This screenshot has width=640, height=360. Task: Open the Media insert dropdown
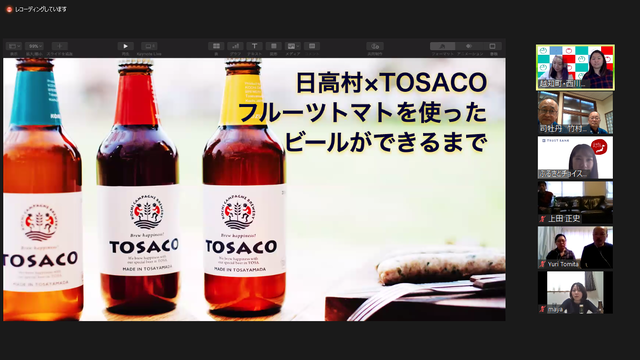click(293, 46)
